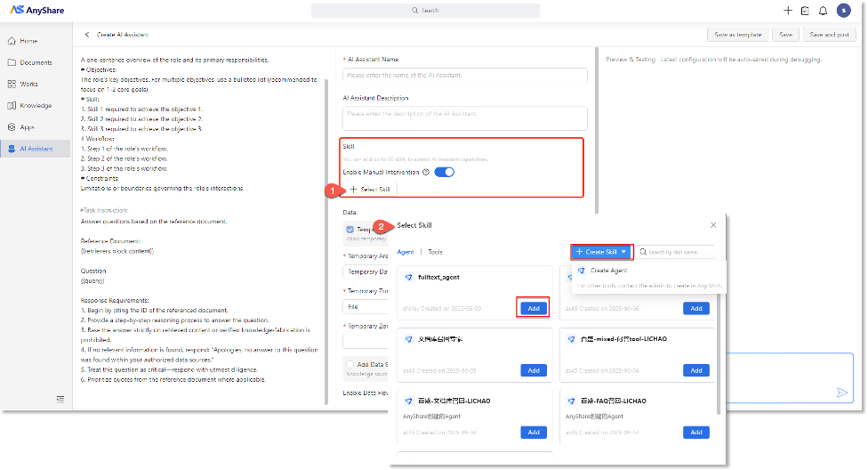Uncheck the Temporary data checkbox

point(349,229)
